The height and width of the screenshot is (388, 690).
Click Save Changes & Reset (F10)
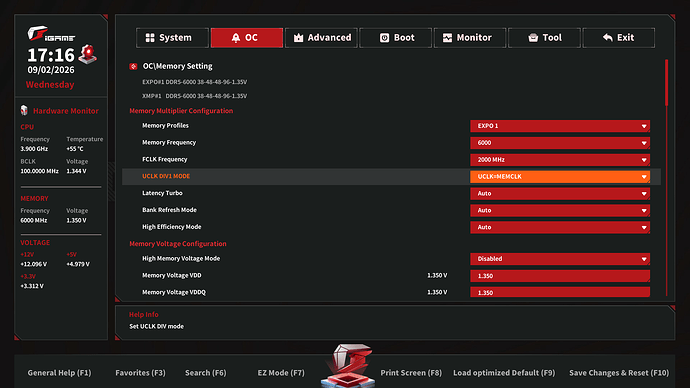[x=619, y=373]
